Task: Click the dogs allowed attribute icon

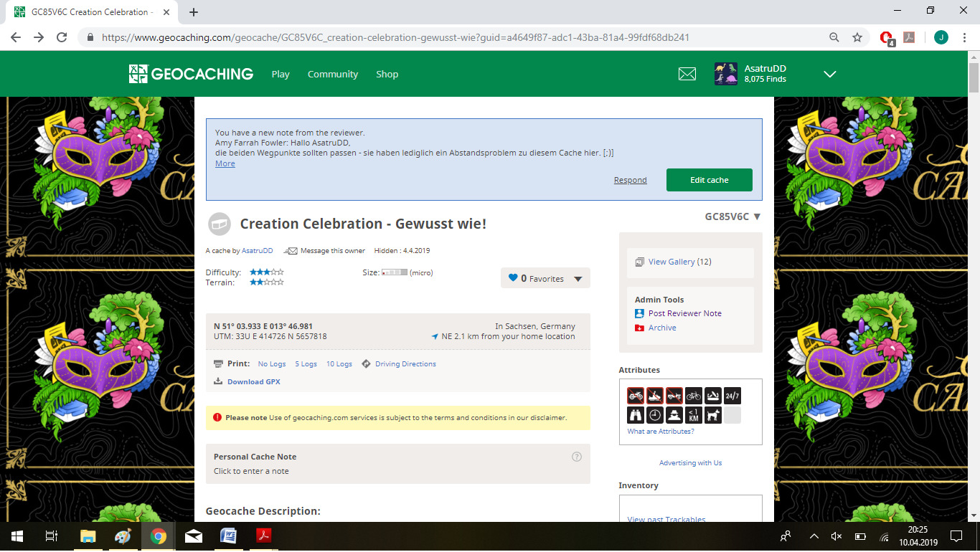Action: pyautogui.click(x=713, y=415)
